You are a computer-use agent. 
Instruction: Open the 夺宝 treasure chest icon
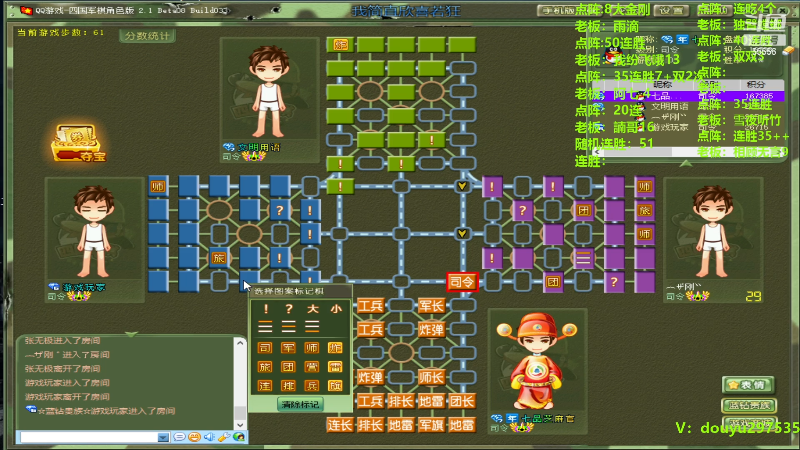[x=77, y=143]
